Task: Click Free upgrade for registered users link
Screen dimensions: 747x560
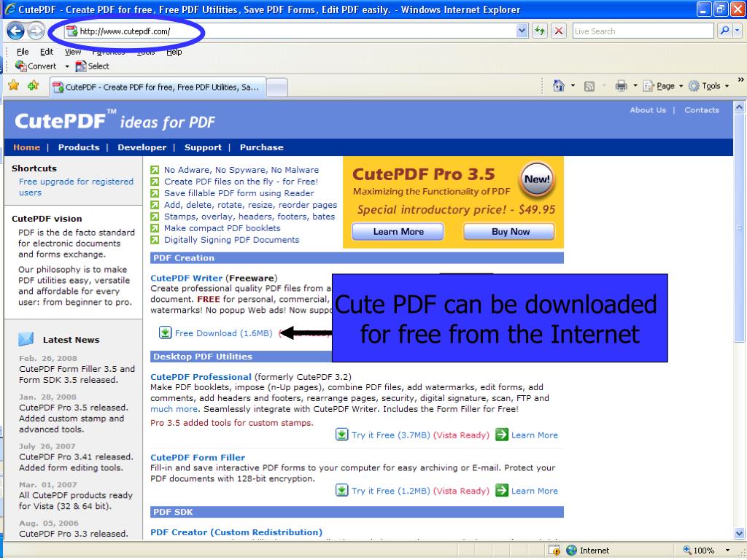Action: pos(76,187)
